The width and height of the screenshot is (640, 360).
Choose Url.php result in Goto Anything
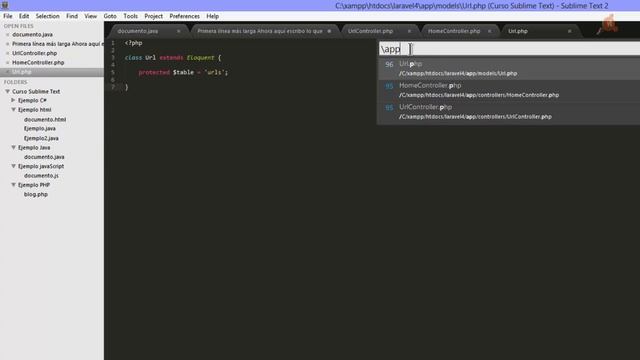[509, 69]
